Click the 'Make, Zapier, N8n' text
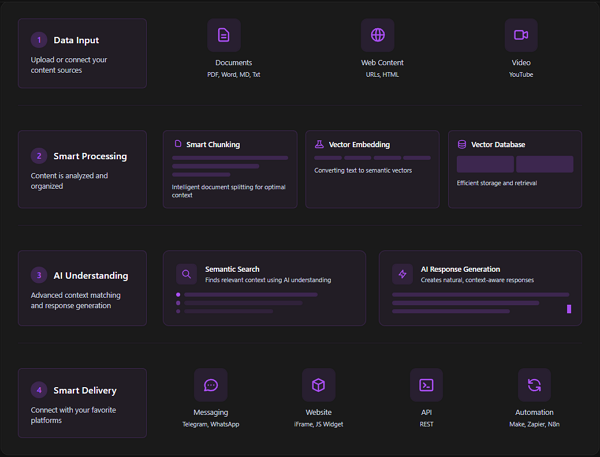This screenshot has height=457, width=600. (534, 424)
